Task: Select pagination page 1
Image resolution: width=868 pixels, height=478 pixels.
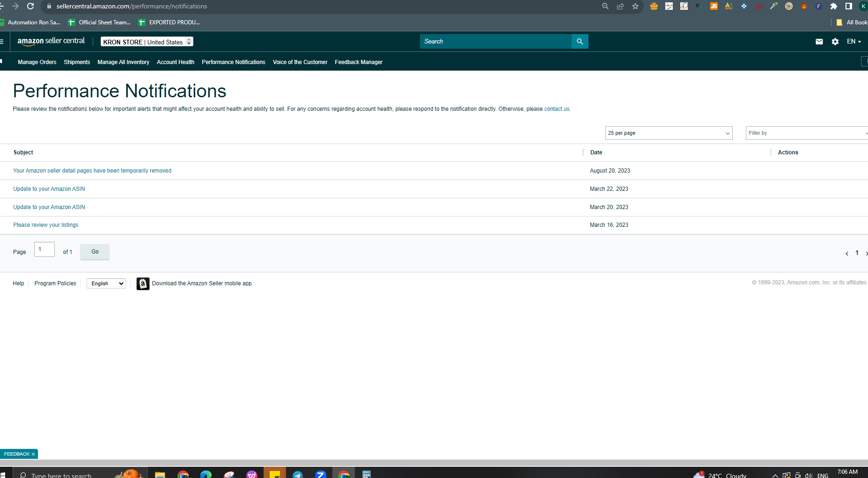Action: click(857, 253)
